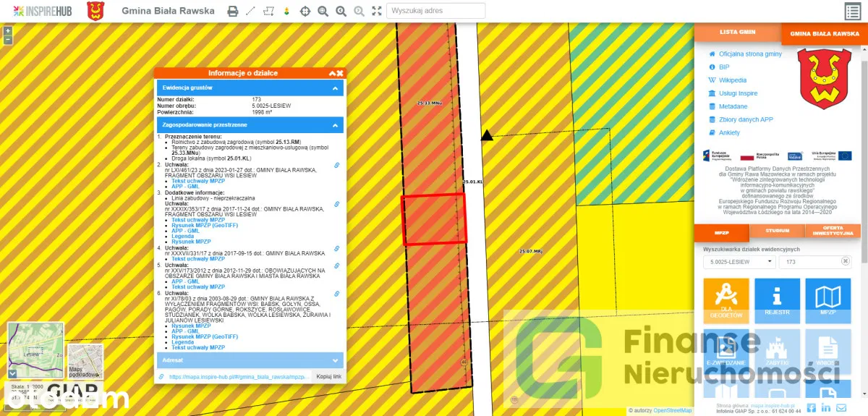
Task: Activate the geolocation crosshair tool
Action: 305,11
